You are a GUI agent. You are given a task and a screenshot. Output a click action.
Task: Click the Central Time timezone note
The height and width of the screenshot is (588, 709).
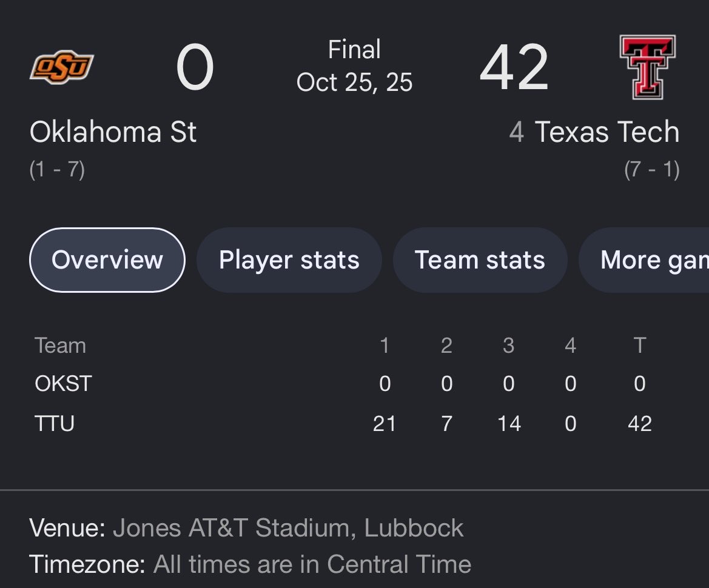(x=312, y=564)
